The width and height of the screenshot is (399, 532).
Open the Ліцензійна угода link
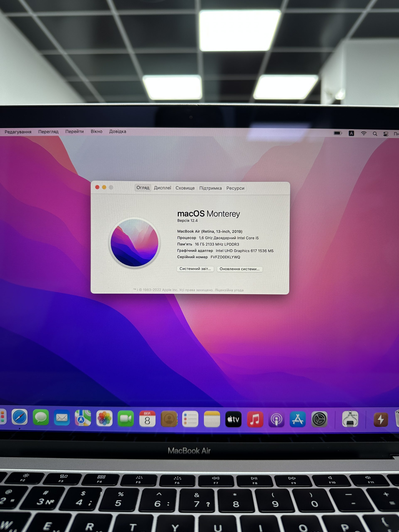click(229, 290)
